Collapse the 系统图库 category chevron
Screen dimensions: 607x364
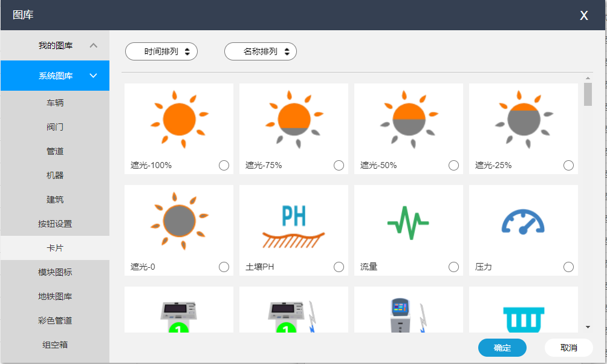[94, 75]
